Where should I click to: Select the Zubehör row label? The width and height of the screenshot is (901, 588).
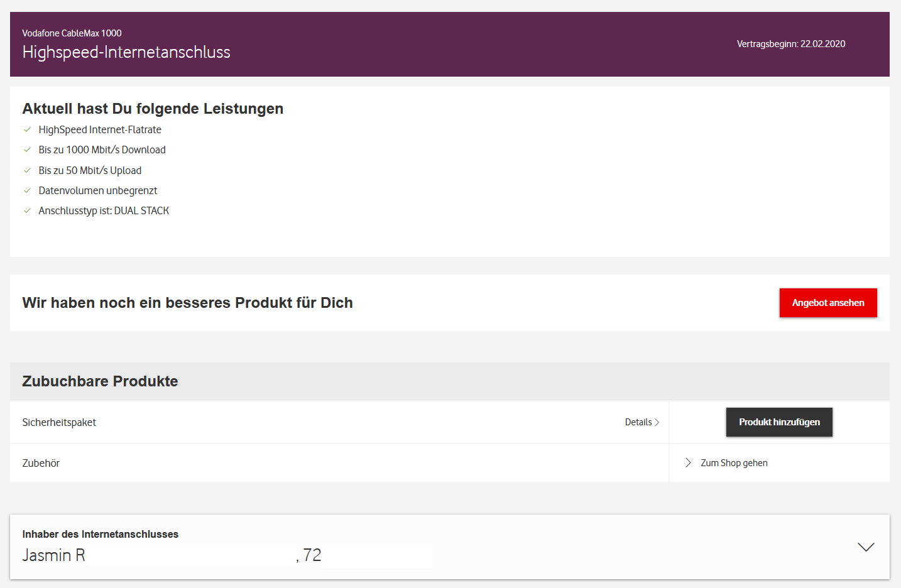41,463
